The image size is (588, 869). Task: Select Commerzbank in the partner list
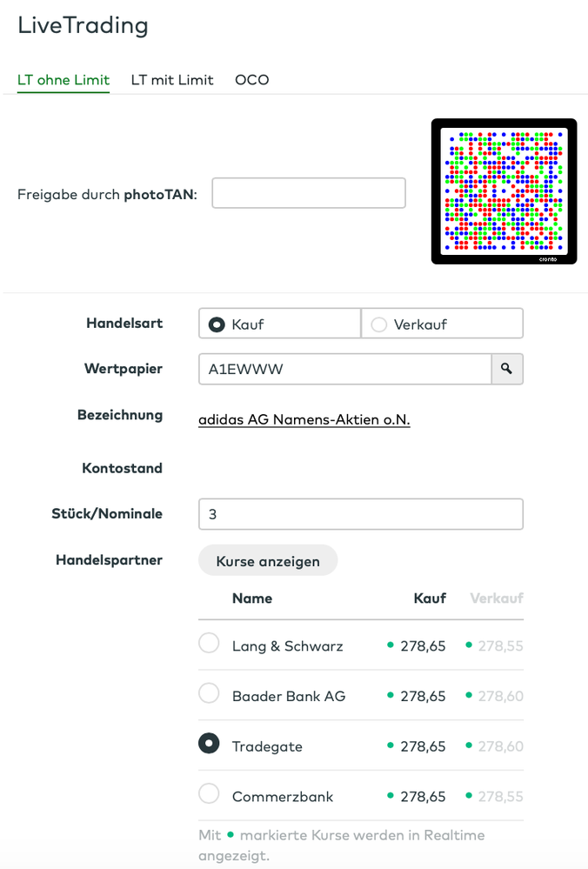(209, 794)
